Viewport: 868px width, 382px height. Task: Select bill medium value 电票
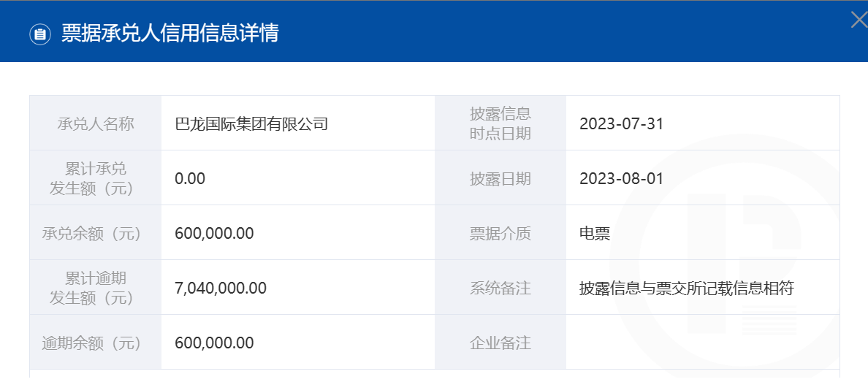coord(595,233)
